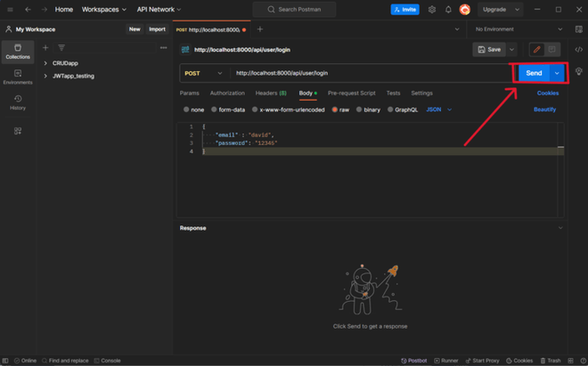Click the Save button

pos(489,50)
